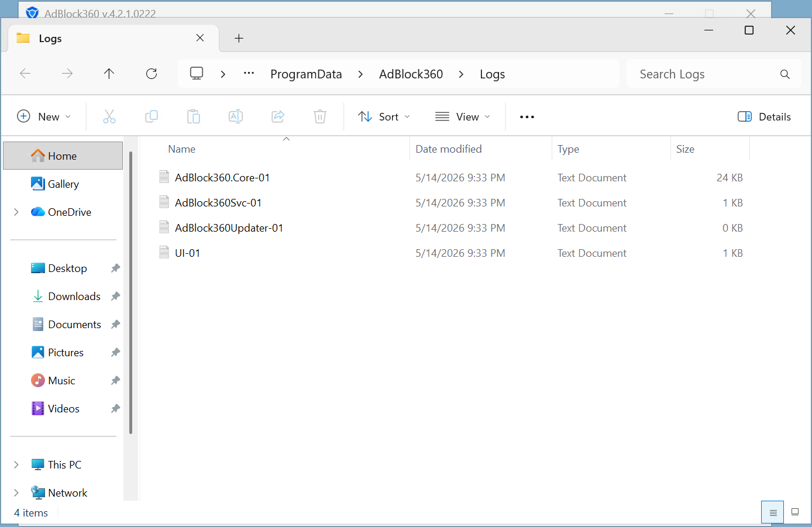
Task: Open Home in navigation pane
Action: (63, 156)
